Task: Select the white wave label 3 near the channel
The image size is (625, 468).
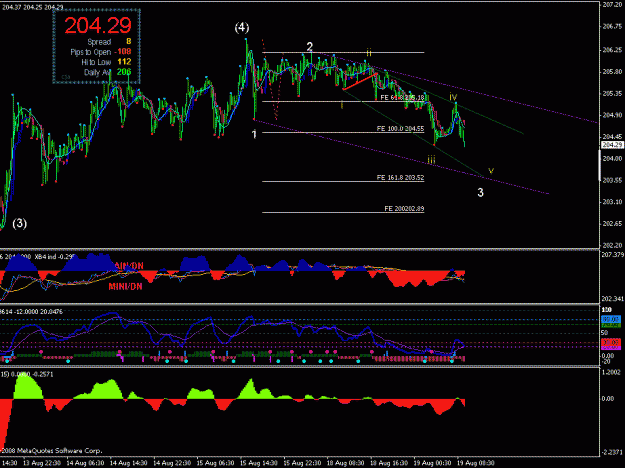Action: 480,193
